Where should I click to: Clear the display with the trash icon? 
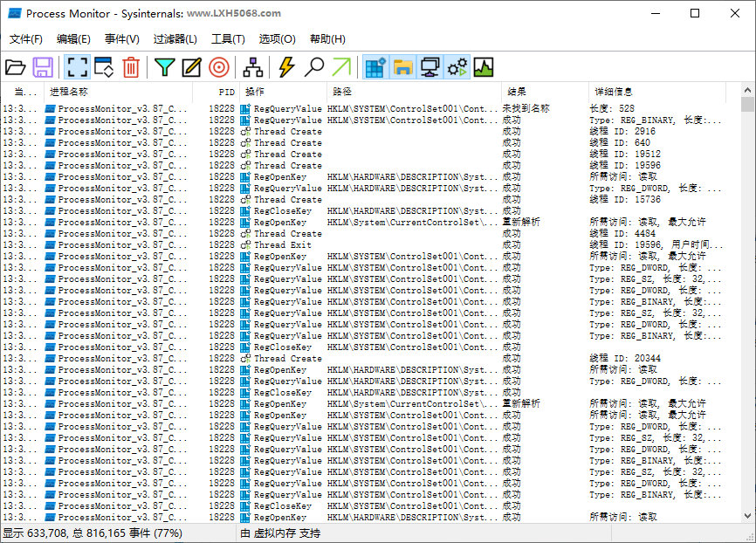(x=131, y=67)
